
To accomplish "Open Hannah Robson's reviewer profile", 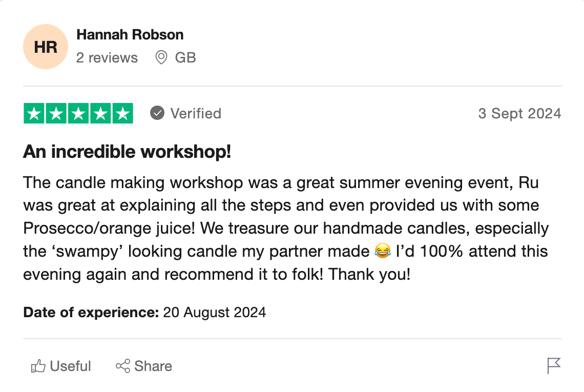I will click(x=130, y=35).
